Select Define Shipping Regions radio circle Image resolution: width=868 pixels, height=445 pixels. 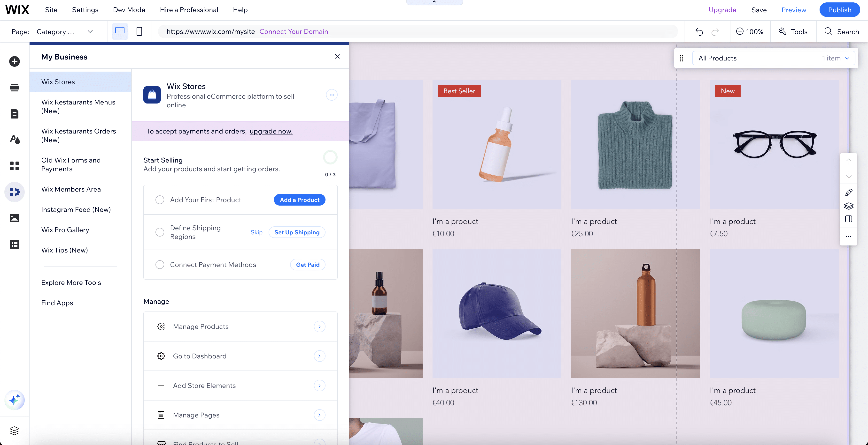point(160,232)
